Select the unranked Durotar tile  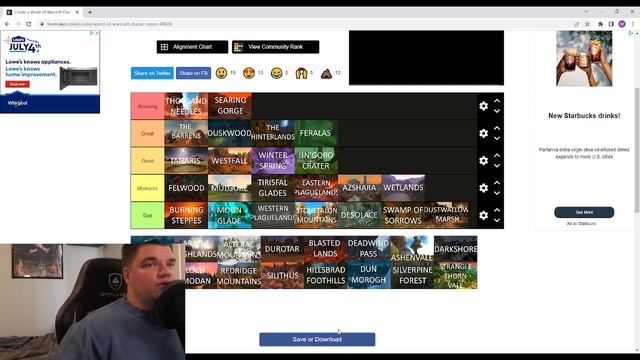(282, 249)
